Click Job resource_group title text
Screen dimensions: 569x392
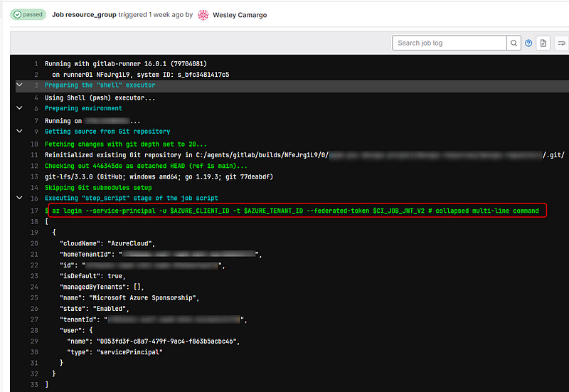coord(84,14)
